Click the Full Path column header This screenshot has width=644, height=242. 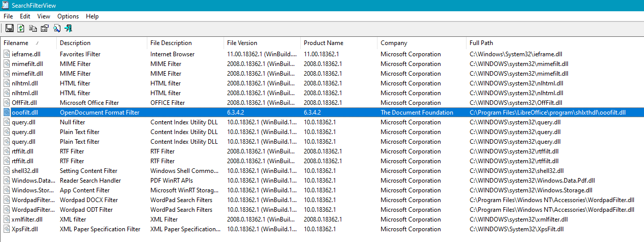[481, 43]
